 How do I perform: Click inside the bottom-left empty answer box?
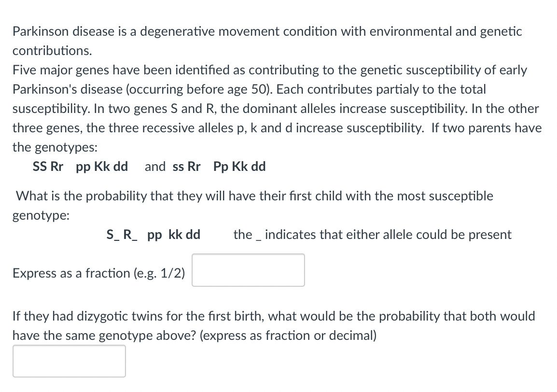point(69,361)
